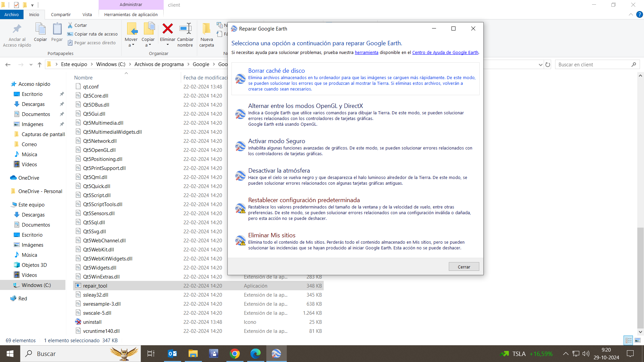Switch to large icons view toggle
This screenshot has width=644, height=362.
[638, 340]
